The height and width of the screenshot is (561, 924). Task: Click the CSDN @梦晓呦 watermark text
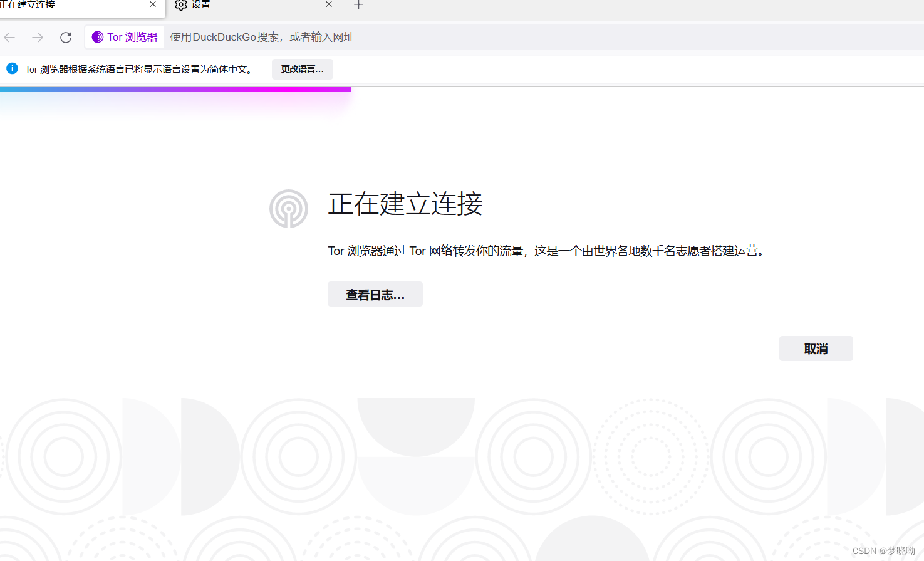(884, 550)
